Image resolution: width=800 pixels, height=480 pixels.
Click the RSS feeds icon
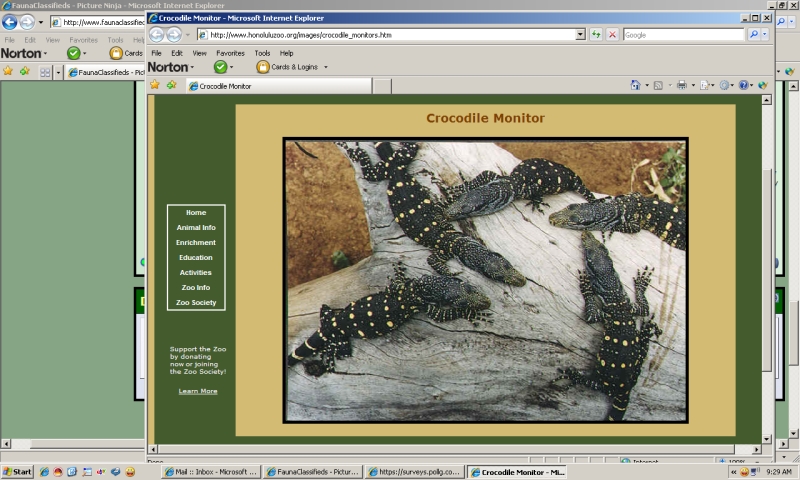(658, 85)
